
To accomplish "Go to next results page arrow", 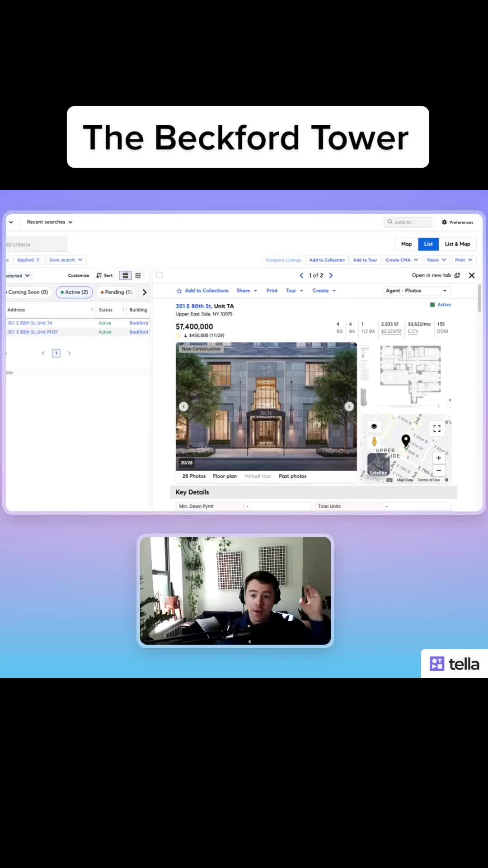I will pyautogui.click(x=69, y=353).
